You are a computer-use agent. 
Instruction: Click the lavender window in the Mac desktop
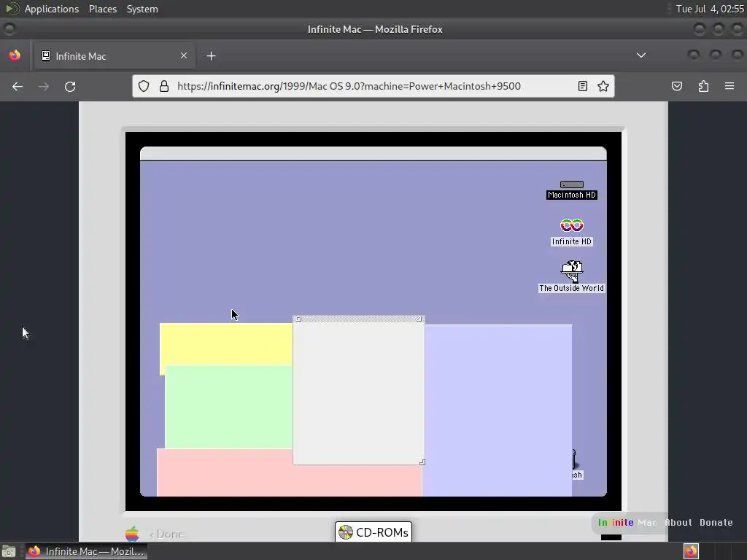coord(498,411)
